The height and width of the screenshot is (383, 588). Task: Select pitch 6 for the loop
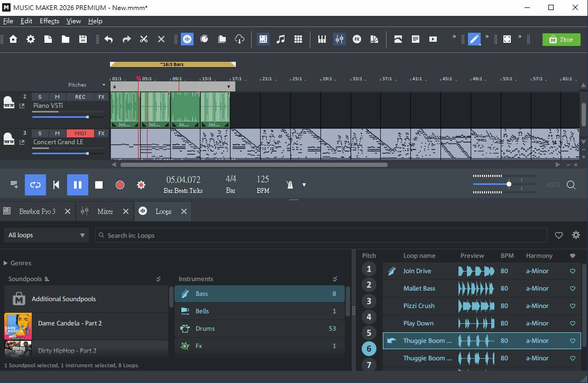click(x=369, y=349)
